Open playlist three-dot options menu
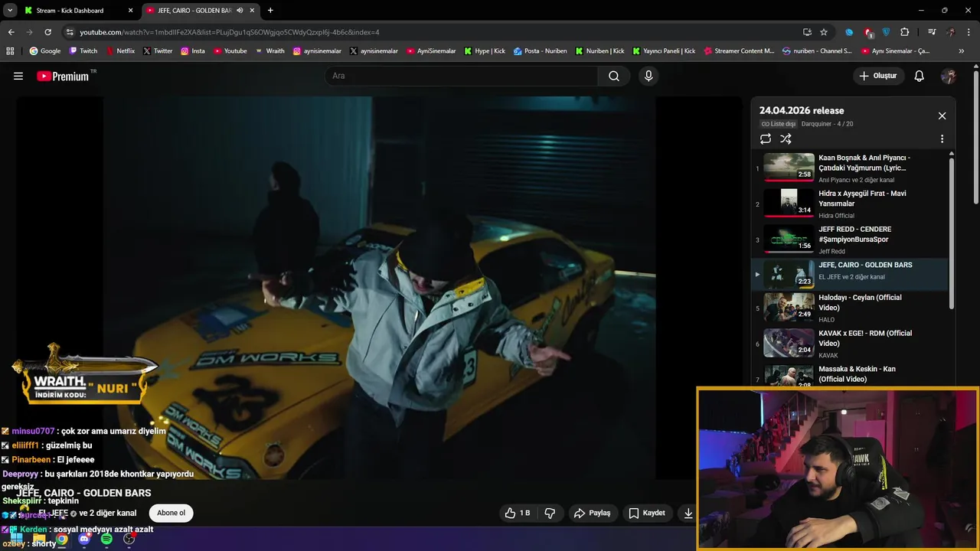 [942, 139]
